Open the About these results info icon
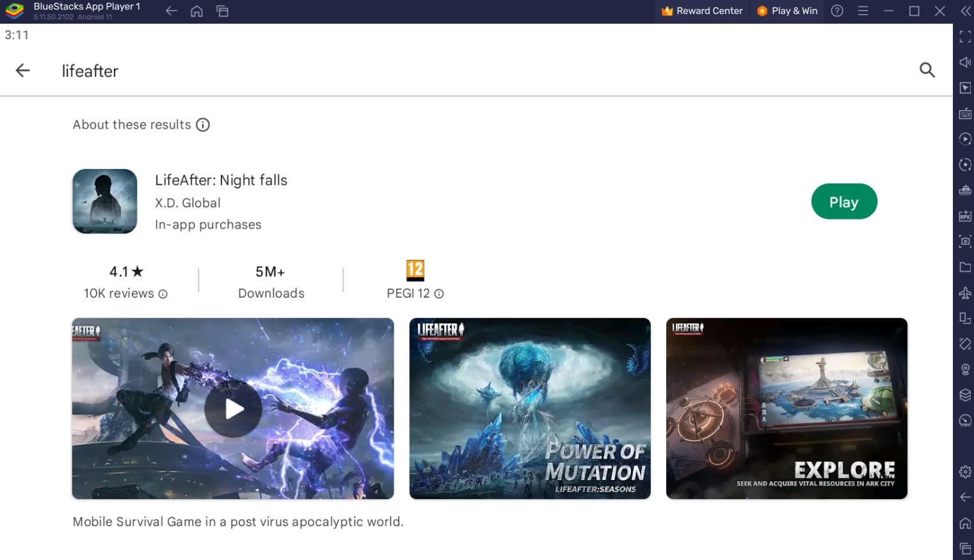974x560 pixels. [203, 125]
